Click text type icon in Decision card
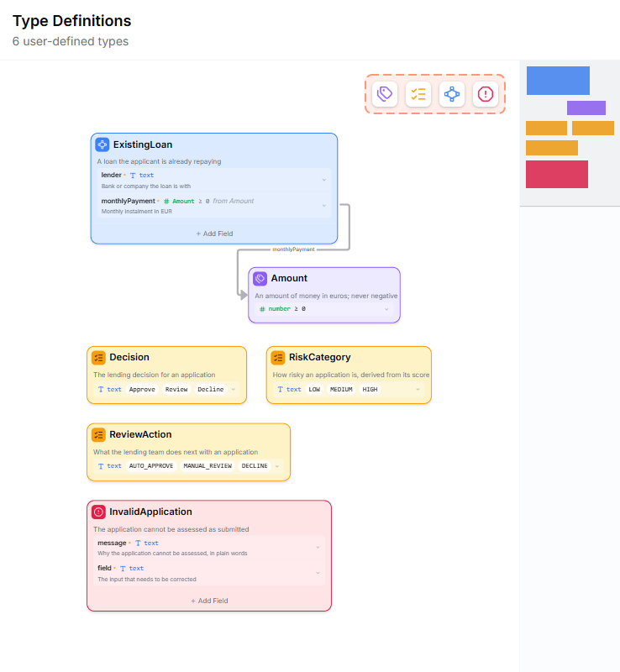 click(x=101, y=389)
